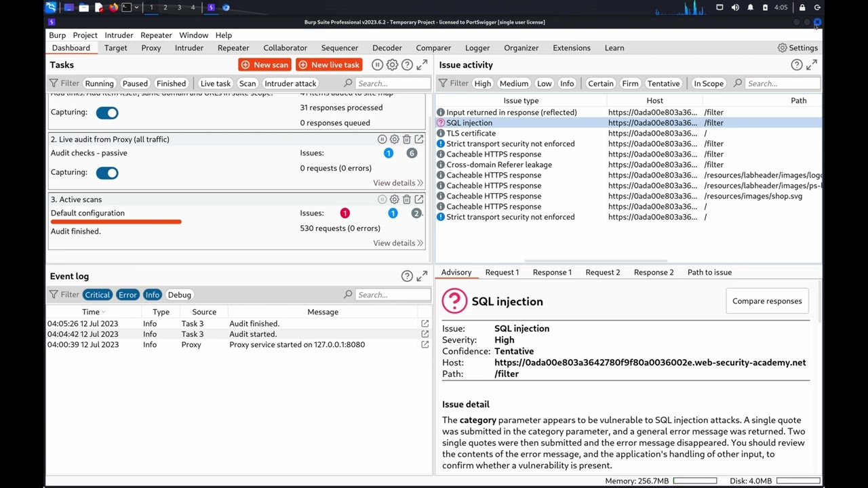The image size is (868, 488).
Task: Click the Tasks filter funnel icon
Action: (x=54, y=83)
